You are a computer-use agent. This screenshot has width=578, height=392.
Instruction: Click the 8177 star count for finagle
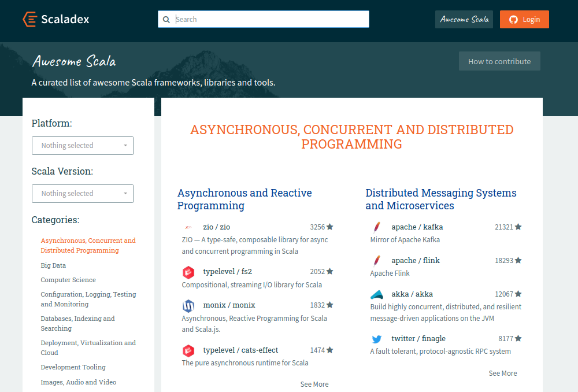tap(506, 339)
